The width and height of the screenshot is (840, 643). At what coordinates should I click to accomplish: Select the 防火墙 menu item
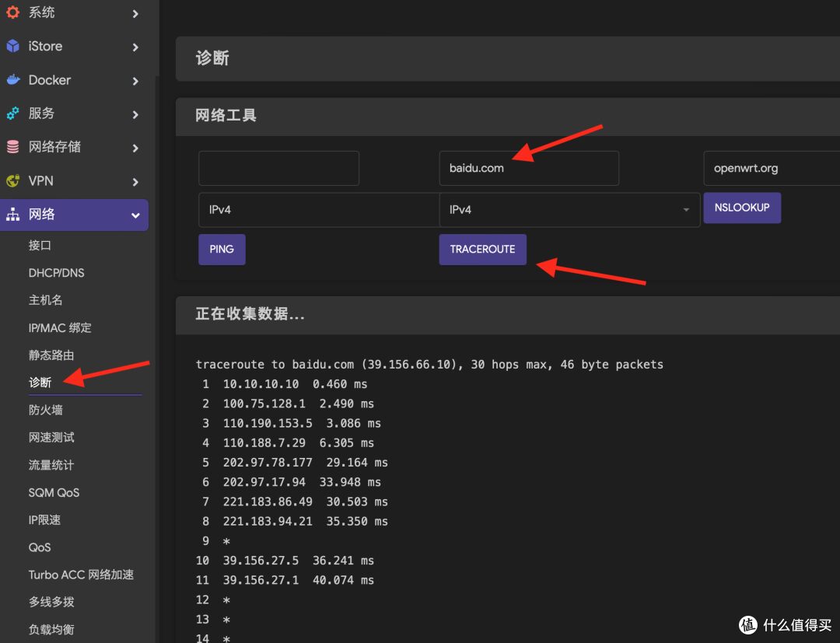(x=44, y=410)
